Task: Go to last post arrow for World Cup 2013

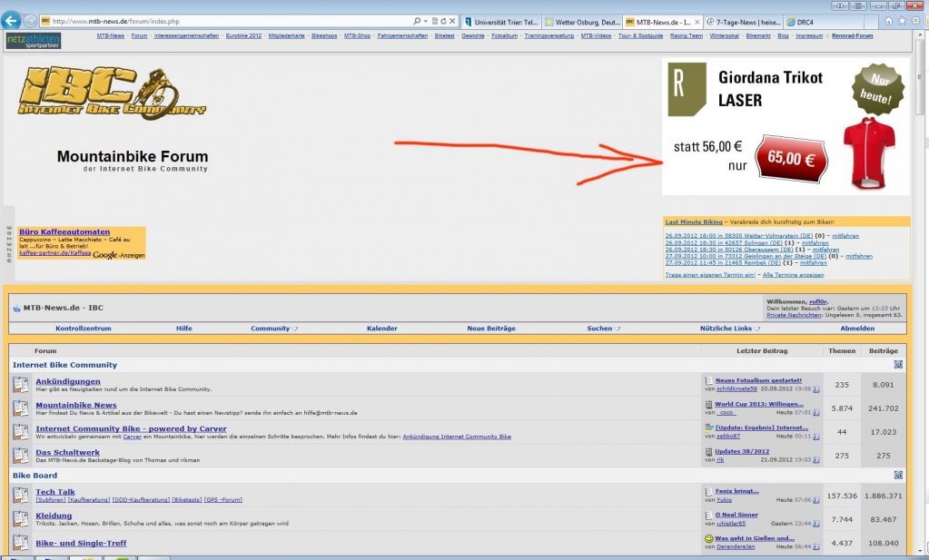Action: point(816,413)
